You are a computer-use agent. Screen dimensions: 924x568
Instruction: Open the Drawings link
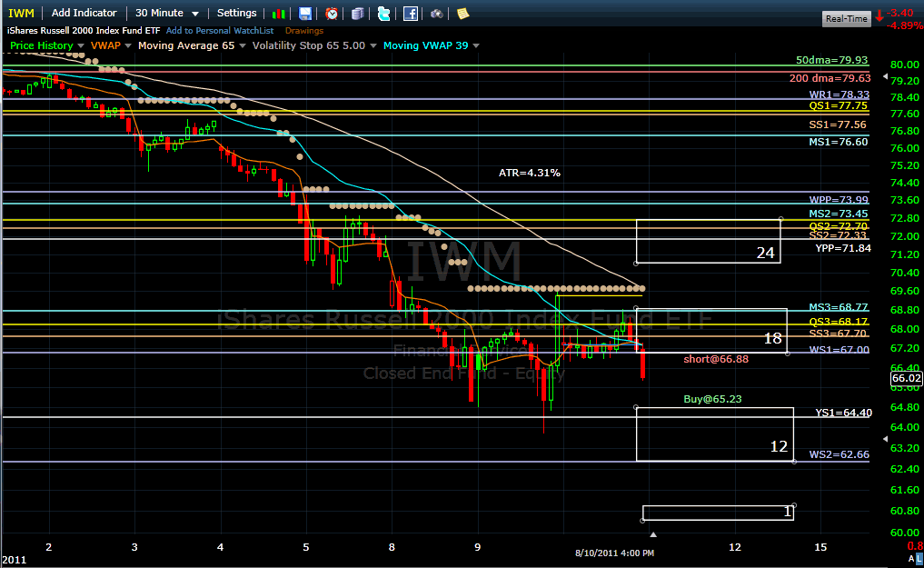click(304, 31)
